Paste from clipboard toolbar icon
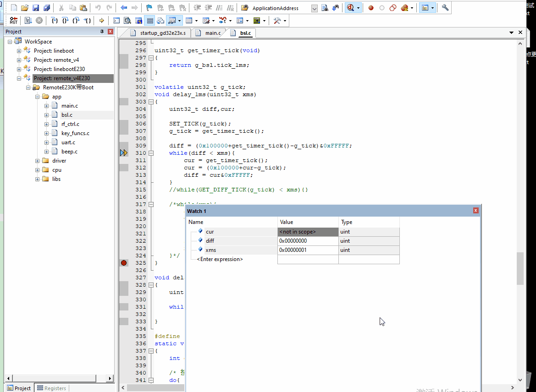 [83, 7]
